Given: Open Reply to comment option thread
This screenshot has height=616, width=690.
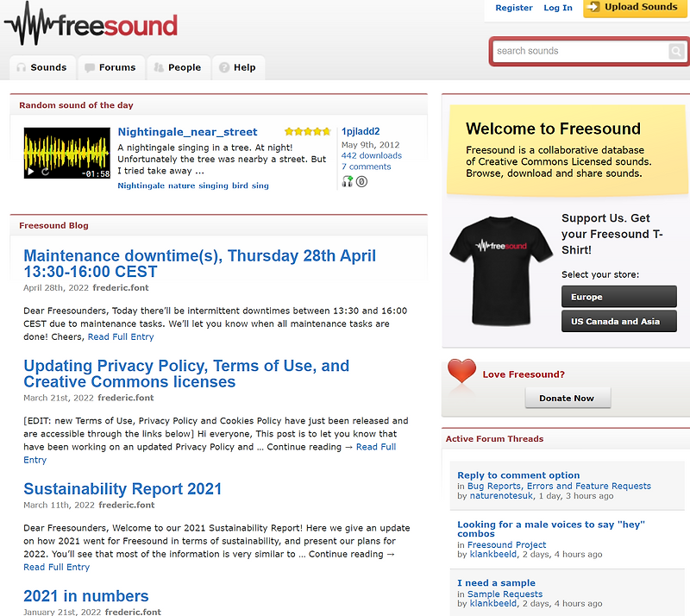Looking at the screenshot, I should (x=518, y=475).
